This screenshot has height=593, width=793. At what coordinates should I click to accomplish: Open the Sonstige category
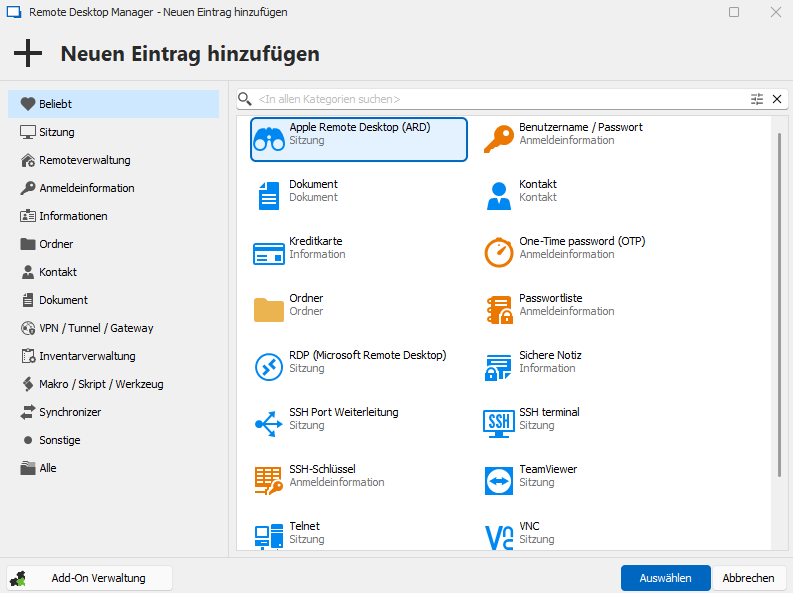(113, 440)
